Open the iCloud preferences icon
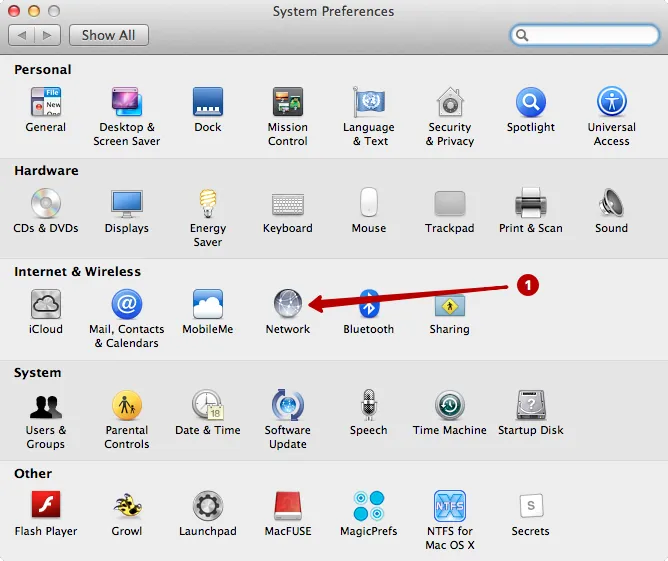The image size is (668, 561). tap(46, 304)
